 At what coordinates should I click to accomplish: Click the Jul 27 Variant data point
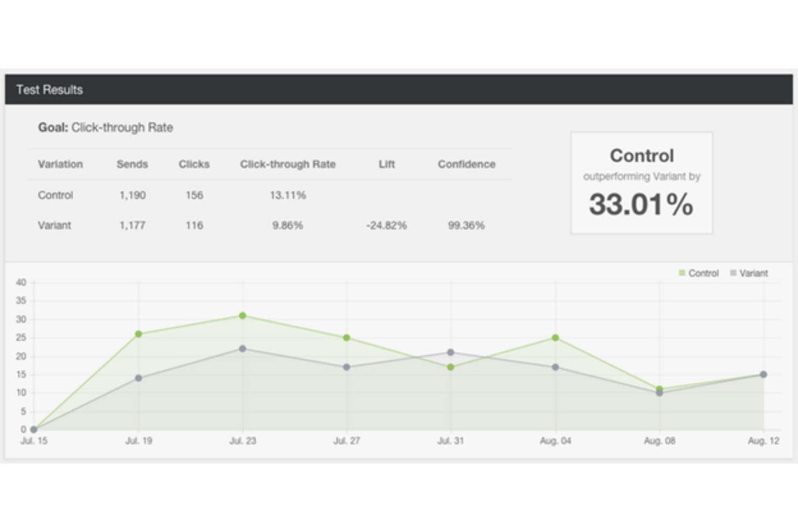click(347, 367)
